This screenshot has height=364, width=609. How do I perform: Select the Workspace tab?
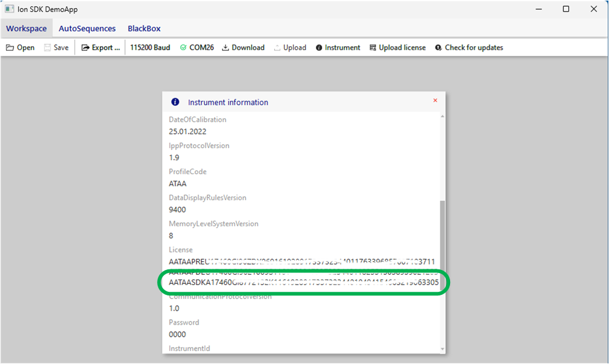click(26, 29)
